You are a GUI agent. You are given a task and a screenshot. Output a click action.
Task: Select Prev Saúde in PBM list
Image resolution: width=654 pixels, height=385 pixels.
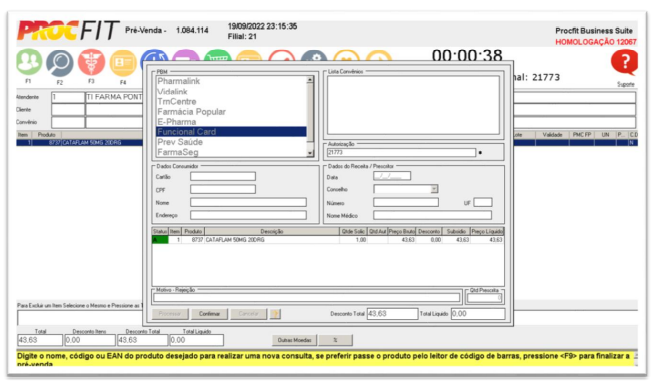[x=180, y=142]
